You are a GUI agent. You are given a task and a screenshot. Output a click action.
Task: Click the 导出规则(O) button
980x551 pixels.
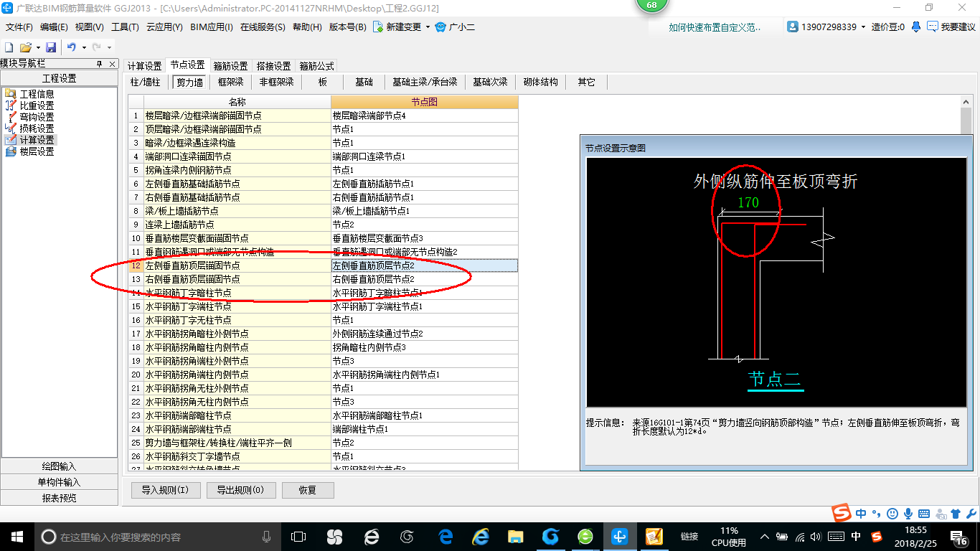(240, 490)
